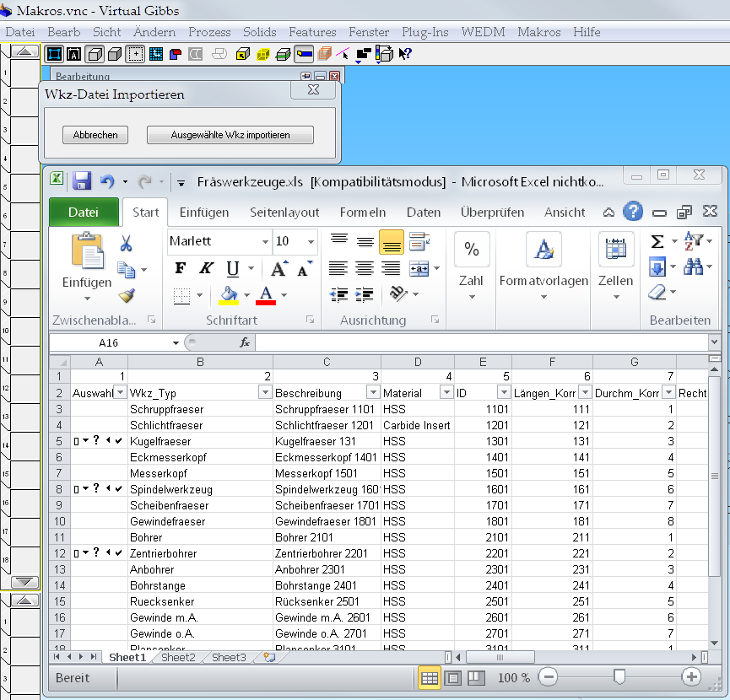
Task: Open the Material column filter dropdown
Action: pos(446,392)
